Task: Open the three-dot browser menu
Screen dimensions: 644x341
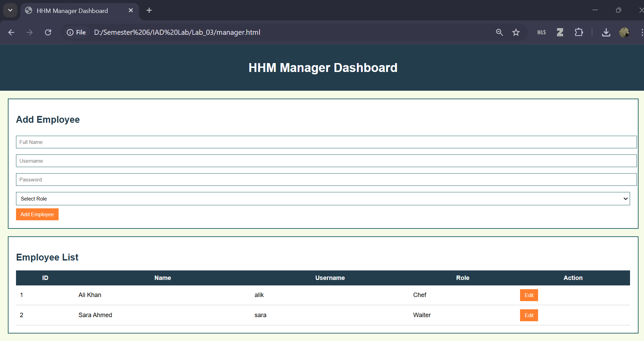Action: 642,32
